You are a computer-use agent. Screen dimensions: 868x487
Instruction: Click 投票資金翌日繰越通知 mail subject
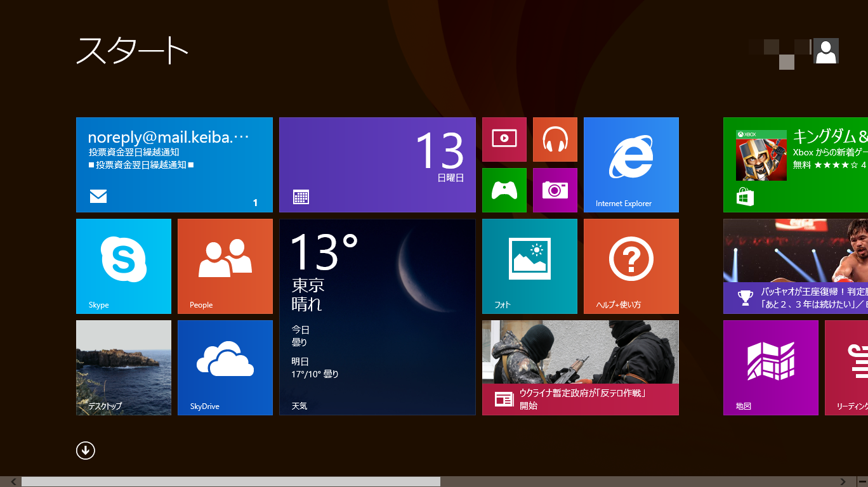click(x=135, y=152)
